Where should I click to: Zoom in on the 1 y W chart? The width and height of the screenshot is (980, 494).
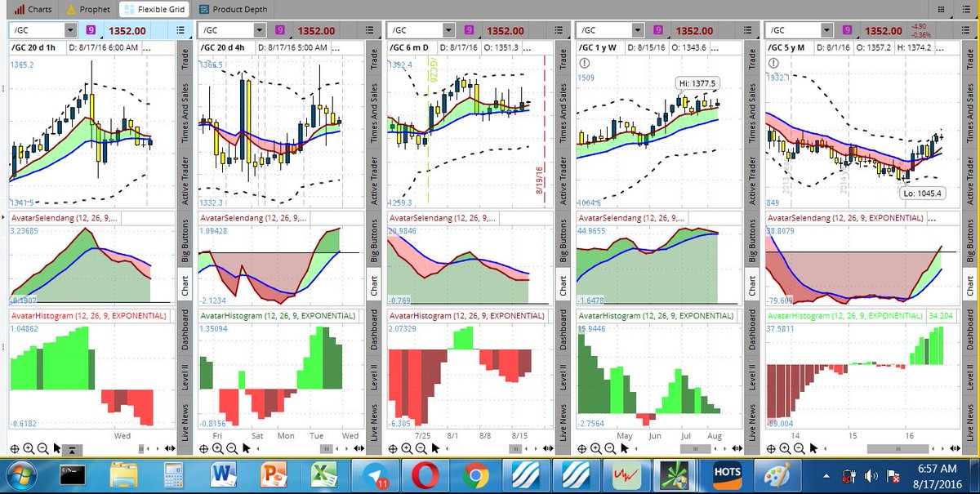pyautogui.click(x=595, y=448)
